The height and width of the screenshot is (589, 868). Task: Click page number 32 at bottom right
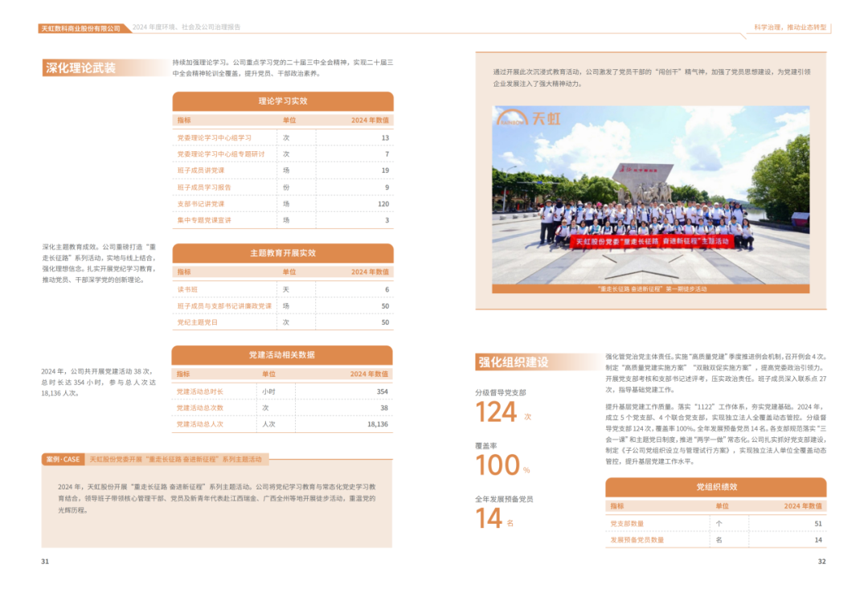click(821, 562)
